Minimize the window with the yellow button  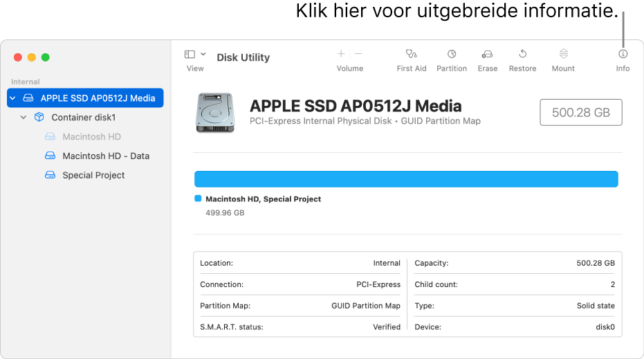pyautogui.click(x=32, y=57)
